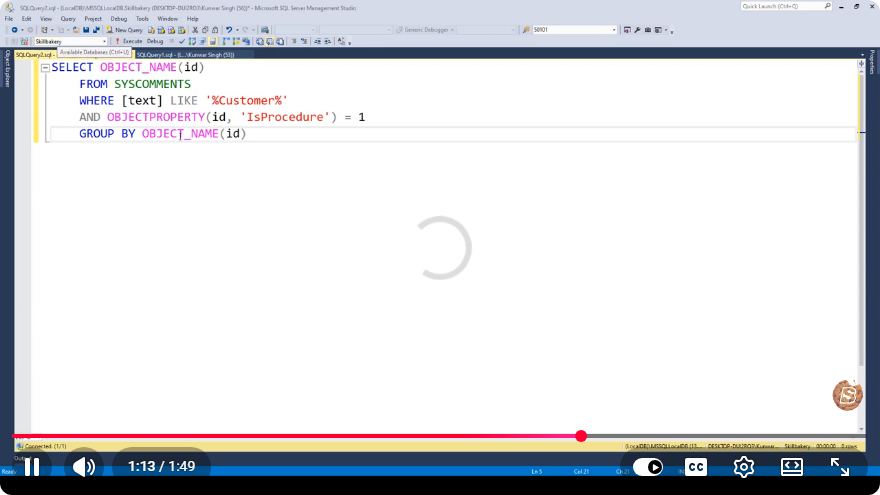The width and height of the screenshot is (880, 495).
Task: Click the Execute button
Action: click(128, 41)
